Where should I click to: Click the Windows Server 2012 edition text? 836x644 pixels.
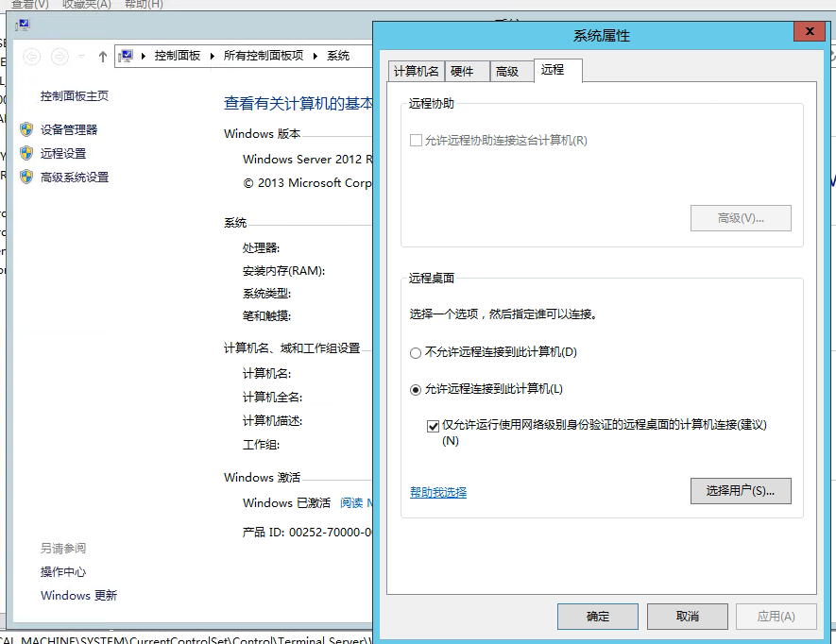(307, 159)
